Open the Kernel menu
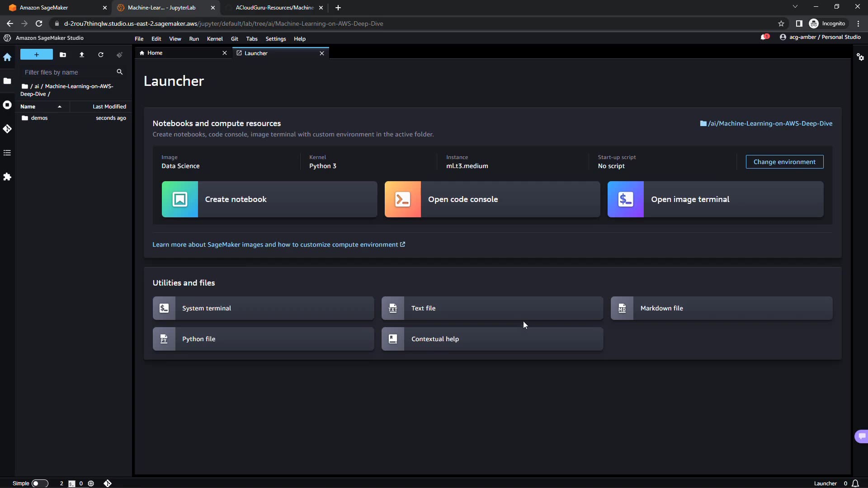This screenshot has width=868, height=488. coord(215,39)
